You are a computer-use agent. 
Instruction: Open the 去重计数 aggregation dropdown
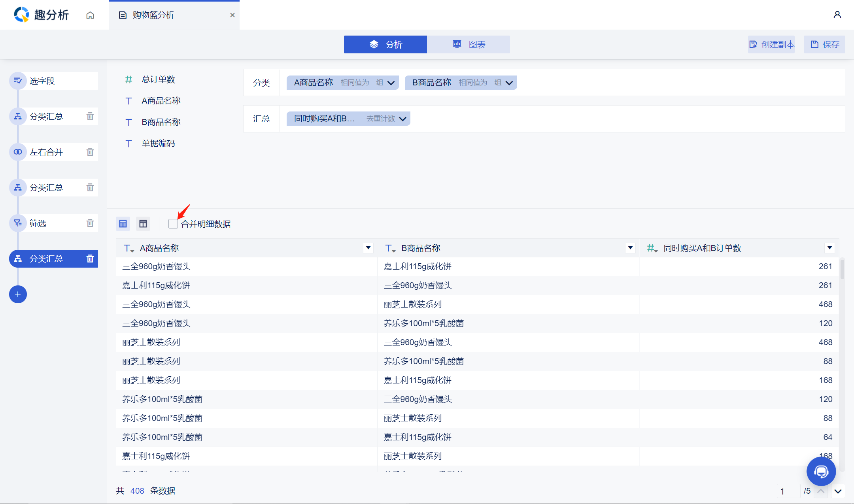click(x=402, y=119)
